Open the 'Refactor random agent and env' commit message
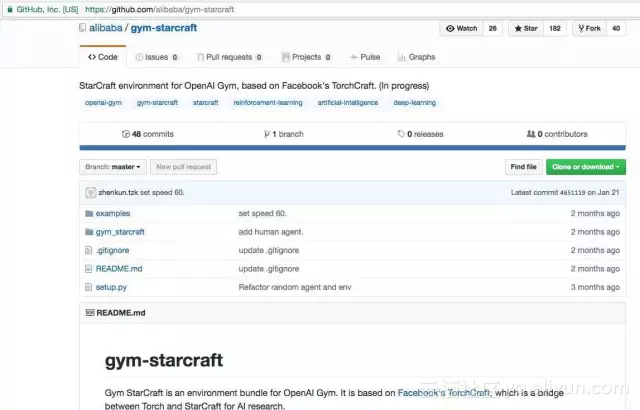Viewport: 640px width, 410px height. [295, 287]
